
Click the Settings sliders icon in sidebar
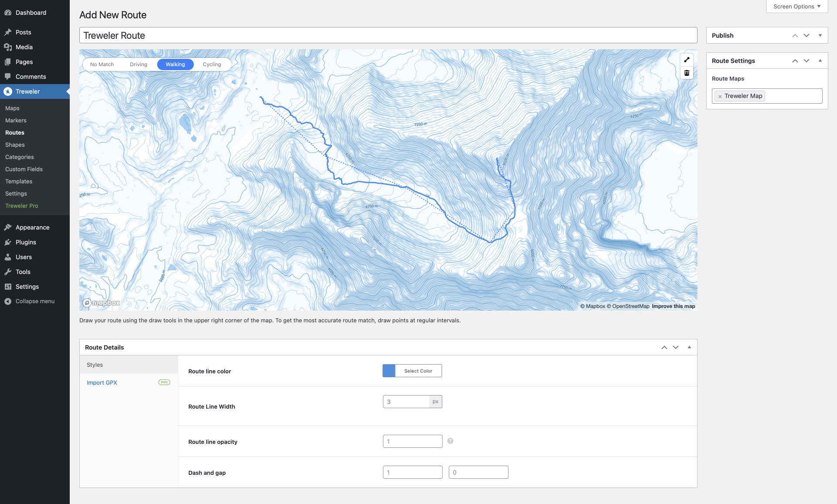8,287
